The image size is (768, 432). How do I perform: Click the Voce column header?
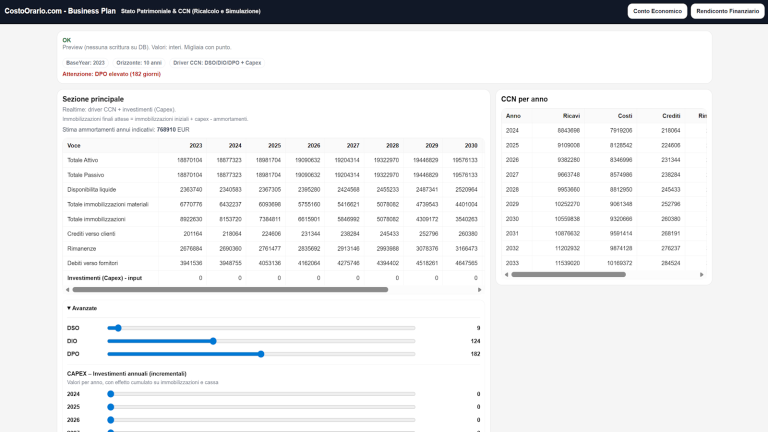click(x=74, y=145)
